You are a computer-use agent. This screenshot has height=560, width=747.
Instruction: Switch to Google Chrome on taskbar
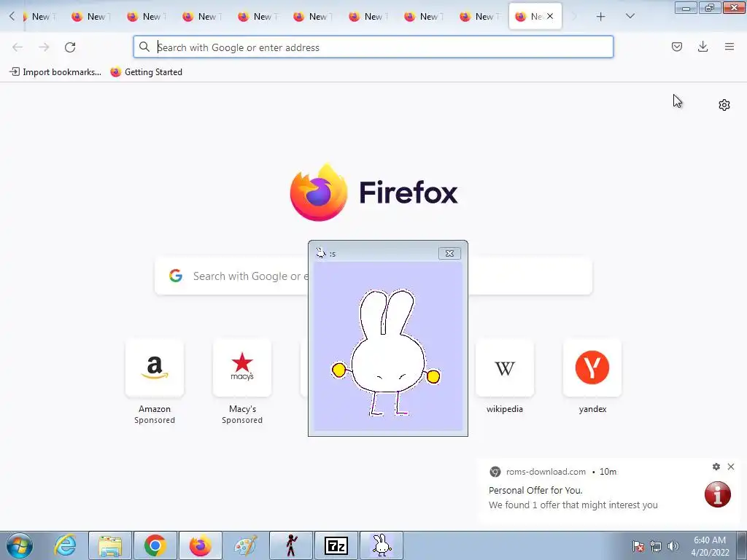155,545
